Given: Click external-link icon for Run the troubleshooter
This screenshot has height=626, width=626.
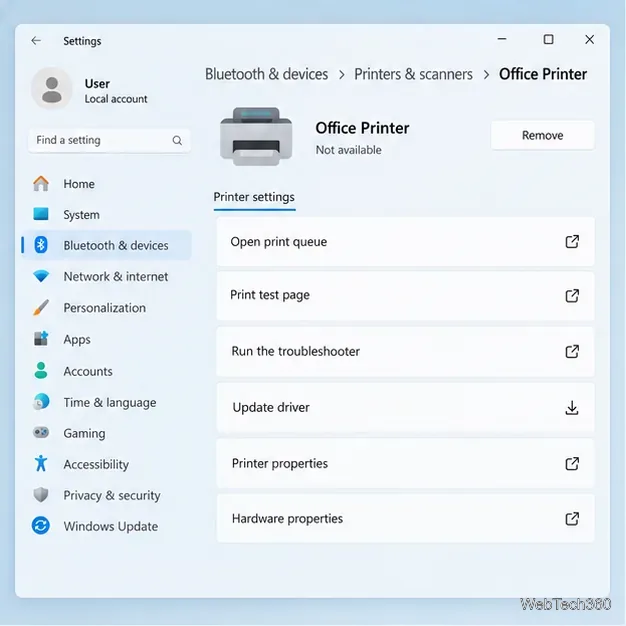Looking at the screenshot, I should tap(572, 352).
